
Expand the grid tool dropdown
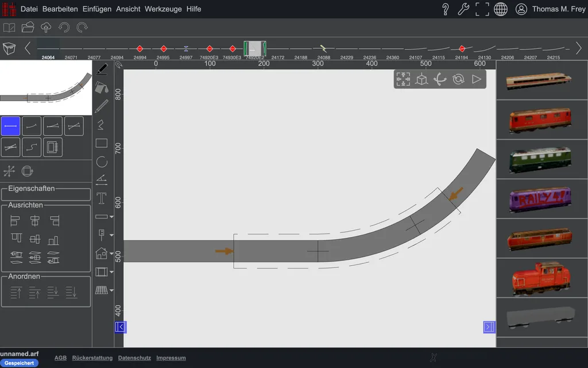[x=111, y=290]
